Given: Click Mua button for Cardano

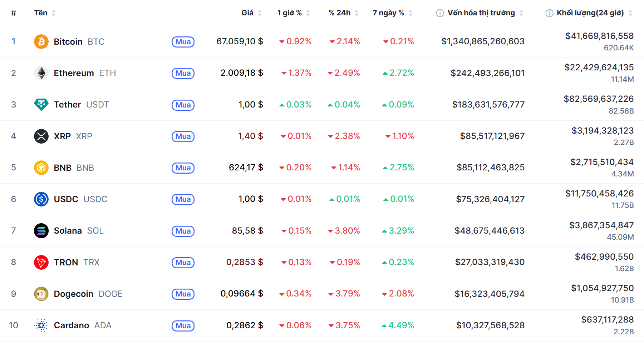Looking at the screenshot, I should 183,326.
